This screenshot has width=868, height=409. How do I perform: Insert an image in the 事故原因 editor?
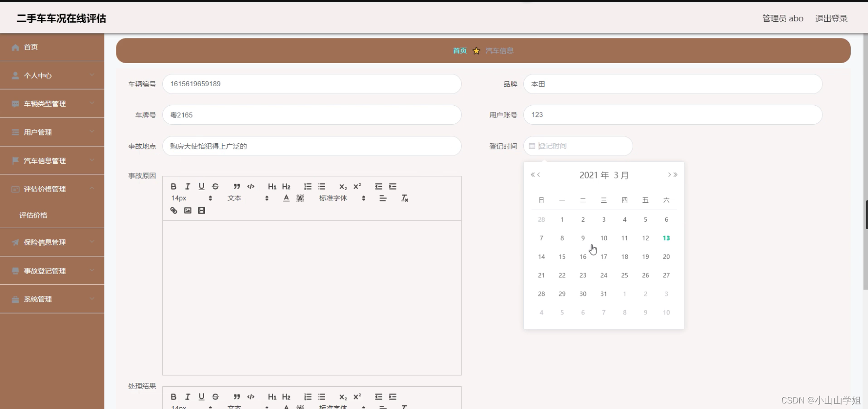187,211
